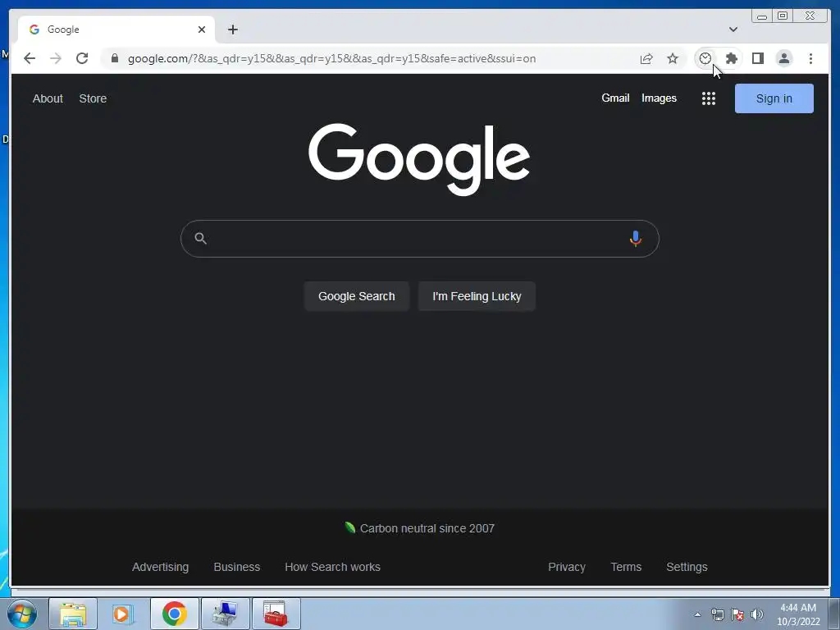This screenshot has height=630, width=840.
Task: Open the Store link
Action: click(93, 98)
